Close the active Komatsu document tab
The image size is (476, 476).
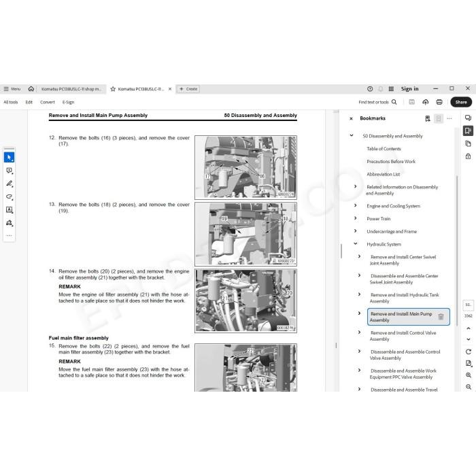170,89
